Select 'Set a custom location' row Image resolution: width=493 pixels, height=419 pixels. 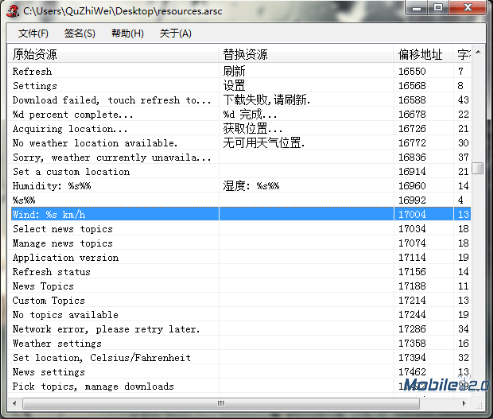pos(239,171)
